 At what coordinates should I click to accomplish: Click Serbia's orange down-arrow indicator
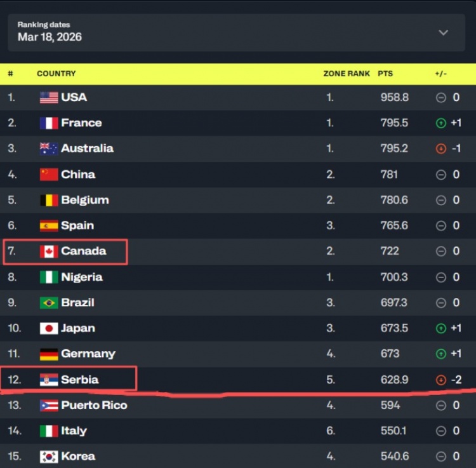pyautogui.click(x=441, y=380)
